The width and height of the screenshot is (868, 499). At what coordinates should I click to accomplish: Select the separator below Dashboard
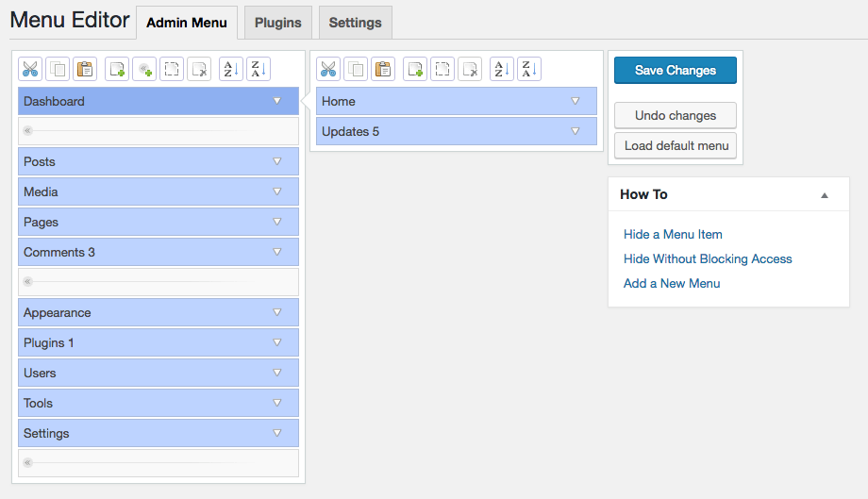159,131
